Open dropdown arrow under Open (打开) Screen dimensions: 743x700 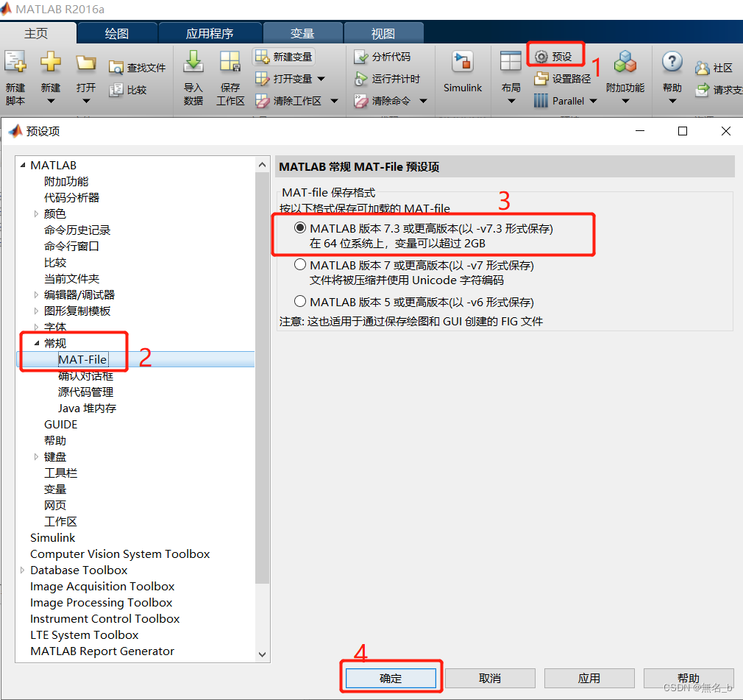coord(86,101)
